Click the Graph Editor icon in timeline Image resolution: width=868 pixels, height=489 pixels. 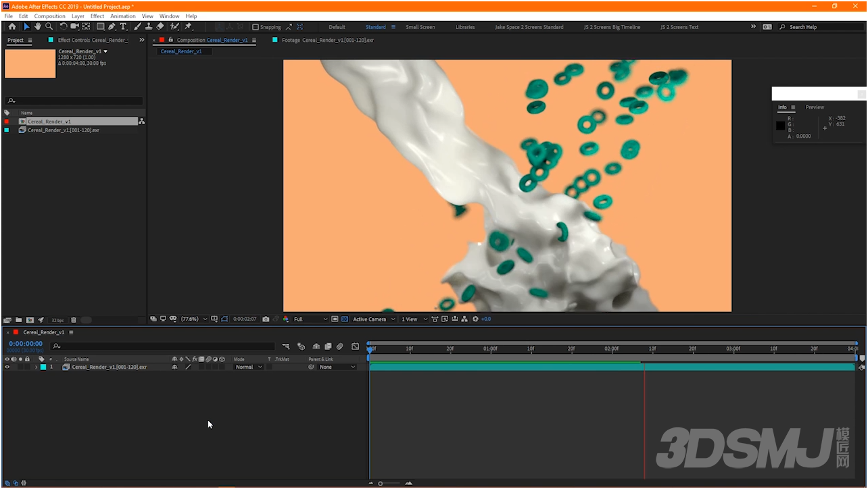point(356,346)
